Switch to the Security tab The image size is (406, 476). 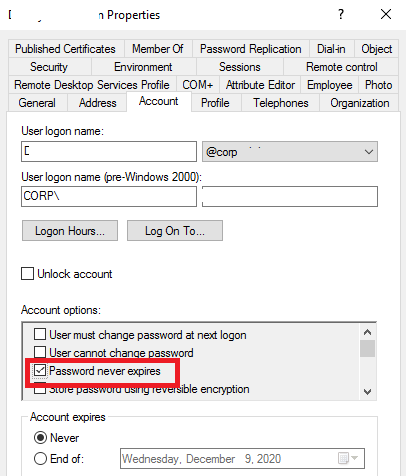tap(49, 67)
